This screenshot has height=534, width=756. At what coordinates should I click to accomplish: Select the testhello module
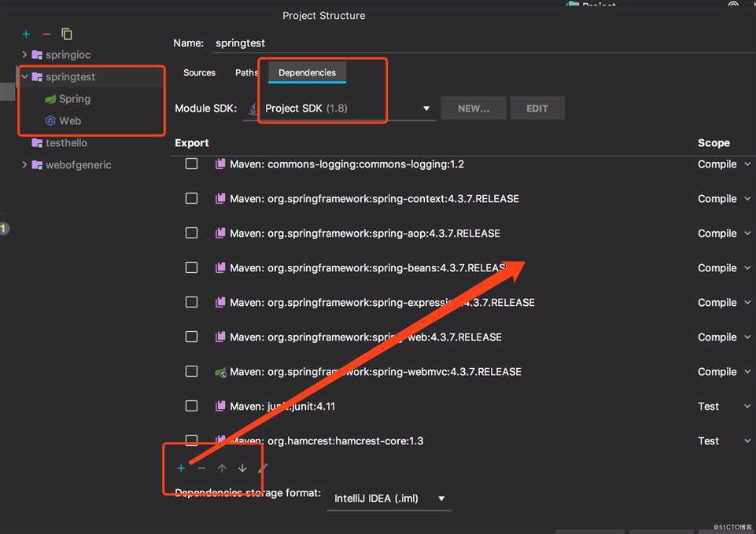66,142
